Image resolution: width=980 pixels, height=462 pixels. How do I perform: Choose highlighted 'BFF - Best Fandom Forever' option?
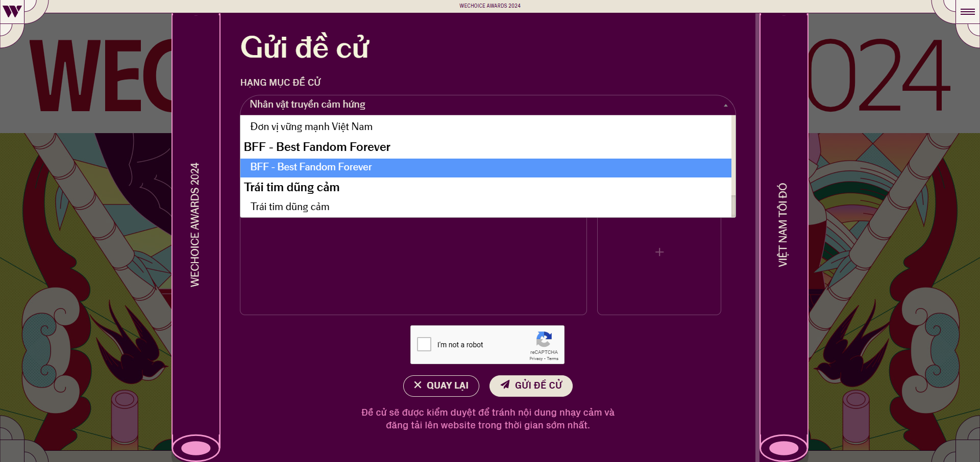(x=485, y=167)
